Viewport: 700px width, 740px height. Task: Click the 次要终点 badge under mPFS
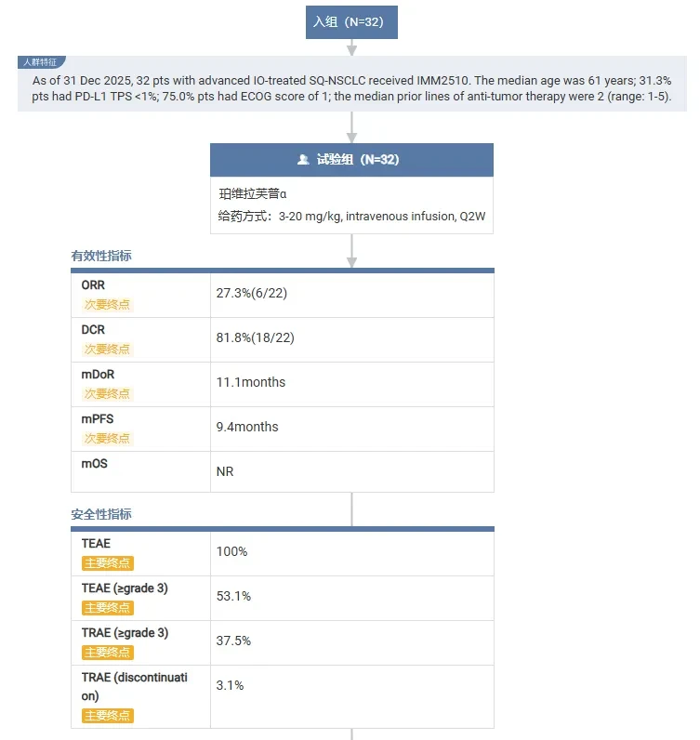(x=107, y=439)
